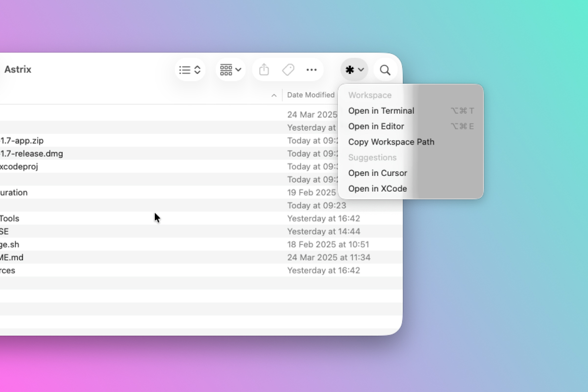The image size is (588, 392).
Task: Click the Share icon in toolbar
Action: [x=264, y=70]
